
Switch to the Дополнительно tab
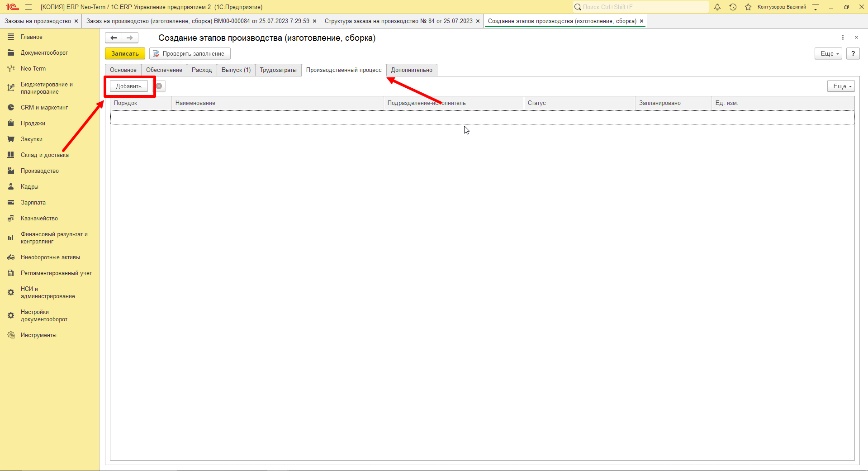(412, 70)
